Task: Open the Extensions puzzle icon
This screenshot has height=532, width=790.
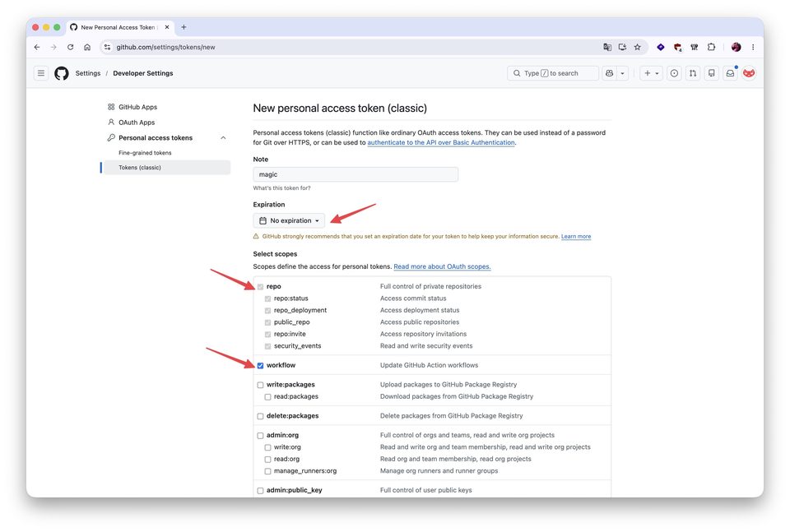Action: pos(711,48)
